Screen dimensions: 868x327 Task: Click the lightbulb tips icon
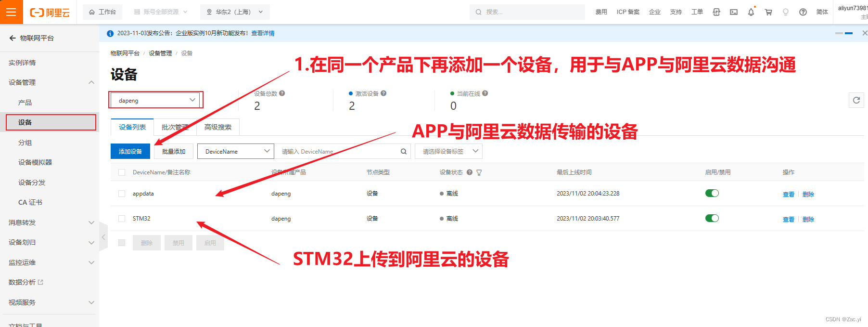click(786, 12)
